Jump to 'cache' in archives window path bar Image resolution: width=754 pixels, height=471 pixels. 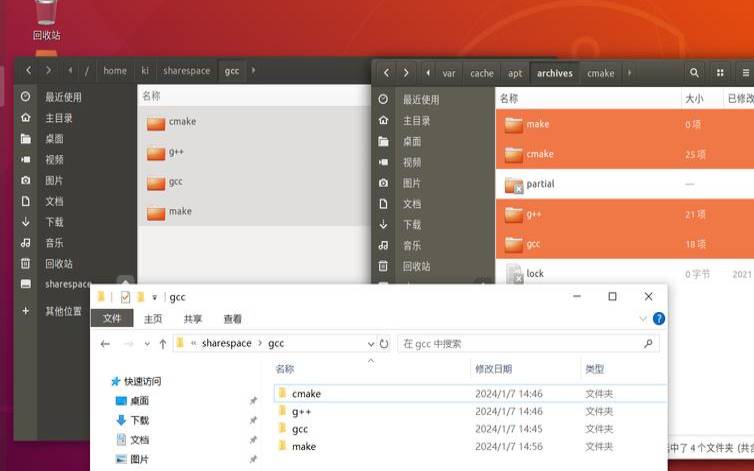click(482, 73)
